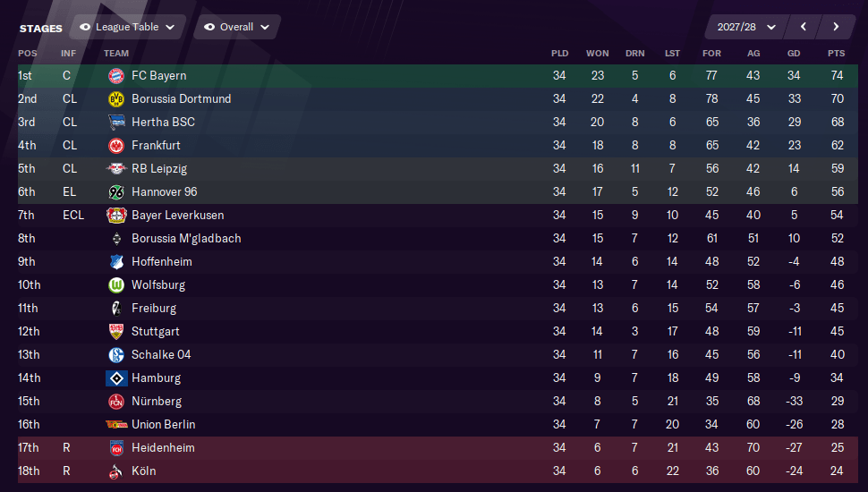The image size is (868, 492).
Task: Sort table by GD column header
Action: [794, 53]
